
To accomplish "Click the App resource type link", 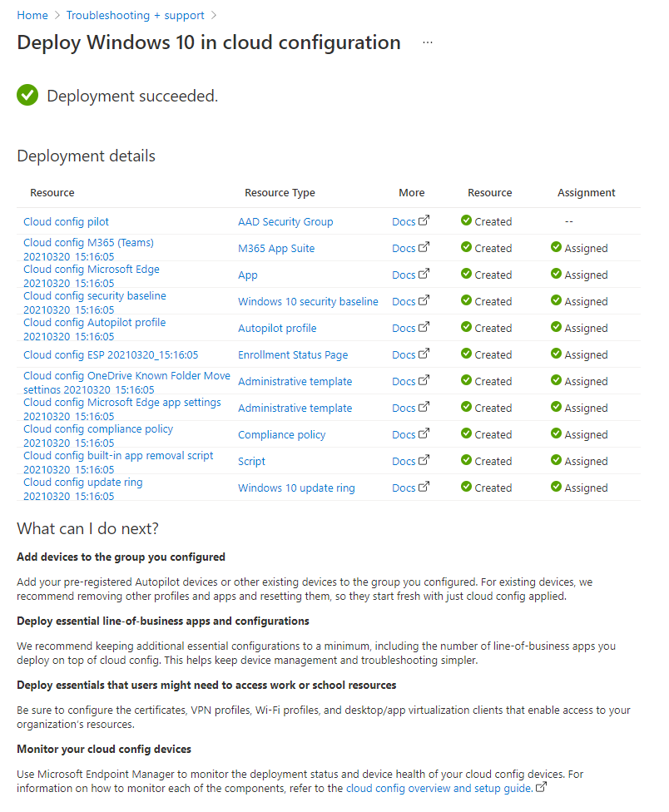I will click(247, 275).
